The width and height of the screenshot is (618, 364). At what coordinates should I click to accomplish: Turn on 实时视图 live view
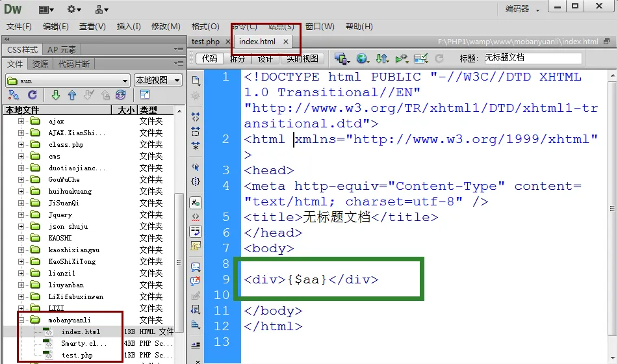click(x=302, y=58)
